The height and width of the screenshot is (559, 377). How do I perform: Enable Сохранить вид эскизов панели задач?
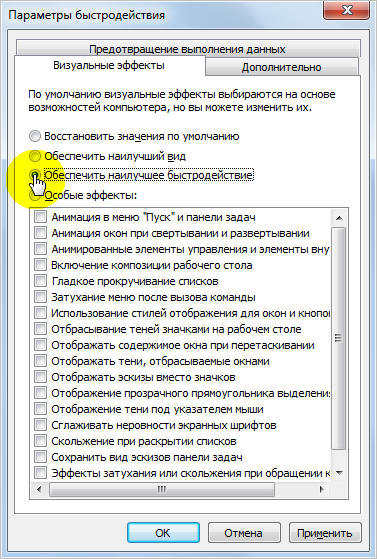point(40,457)
